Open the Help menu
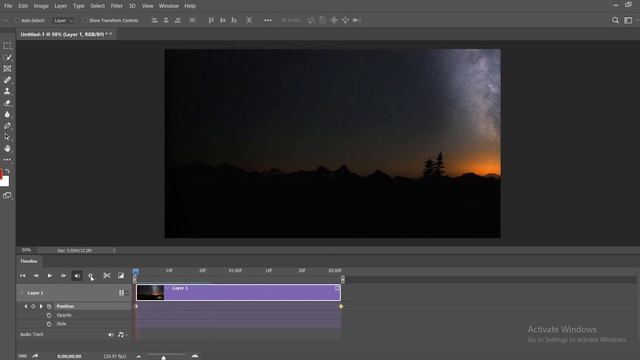 [190, 6]
